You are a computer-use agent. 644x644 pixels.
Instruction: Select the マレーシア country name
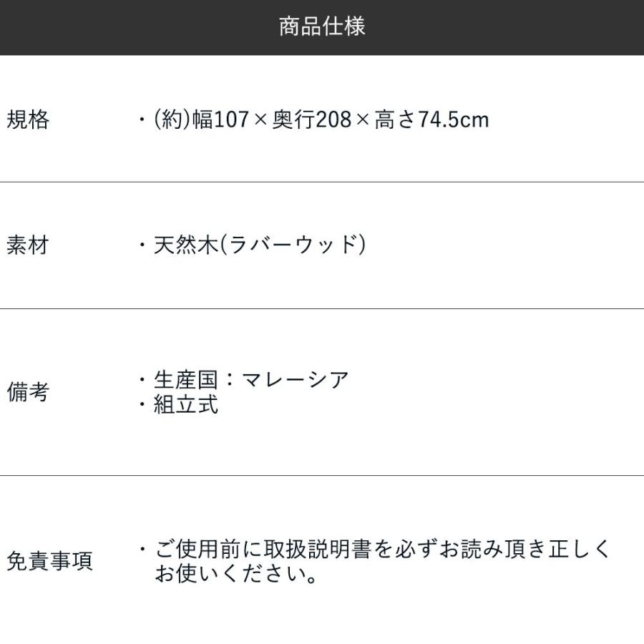coord(296,379)
